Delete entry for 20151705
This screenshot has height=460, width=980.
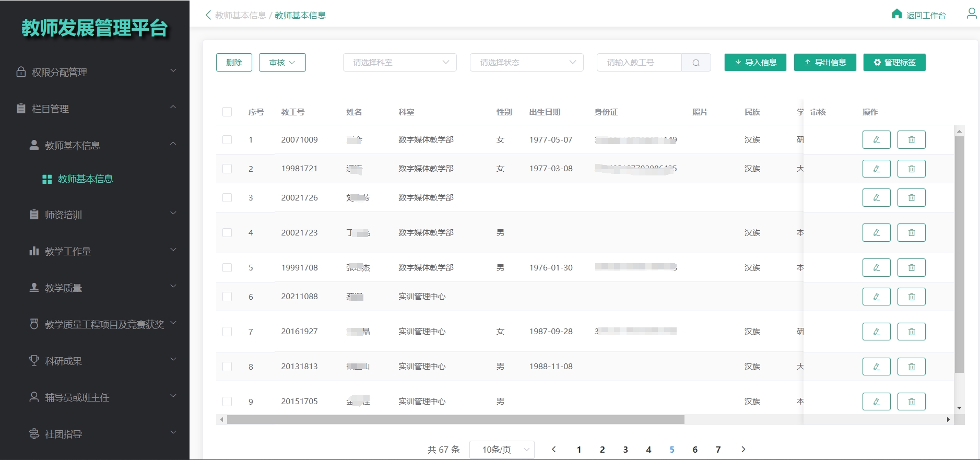(911, 402)
